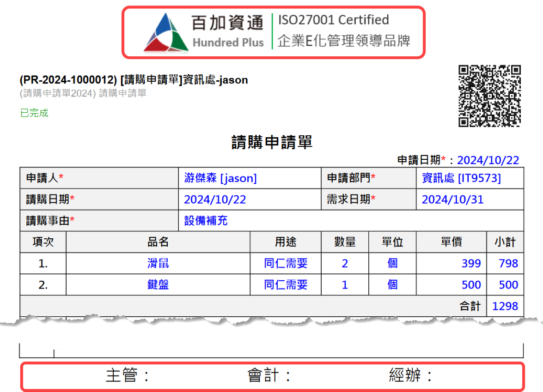543x392 pixels.
Task: Click the 經辦 signature label
Action: pos(410,375)
